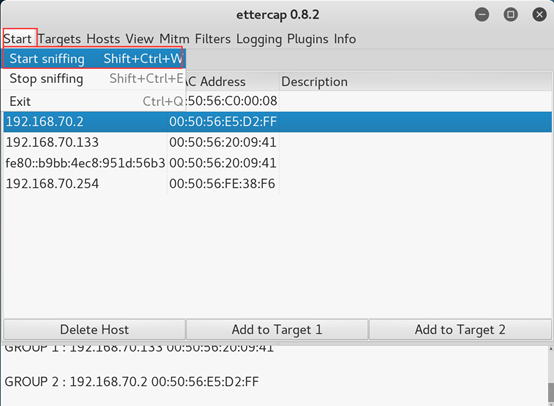Click Add to Target 2 button
Image resolution: width=554 pixels, height=406 pixels.
pos(460,330)
